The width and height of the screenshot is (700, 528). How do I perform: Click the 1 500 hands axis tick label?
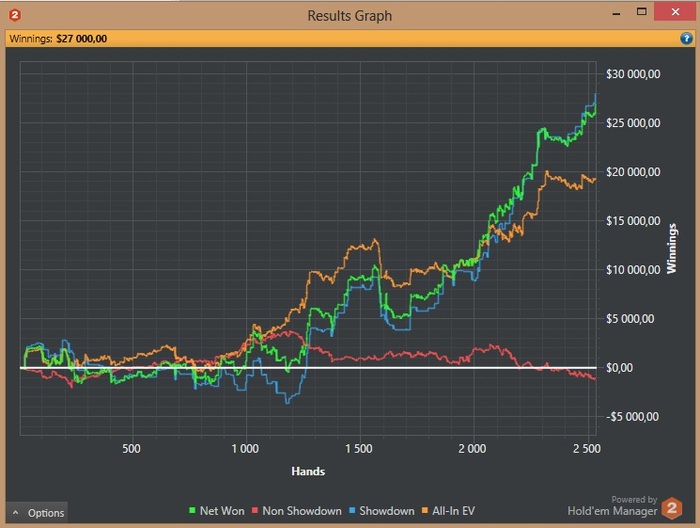[359, 448]
